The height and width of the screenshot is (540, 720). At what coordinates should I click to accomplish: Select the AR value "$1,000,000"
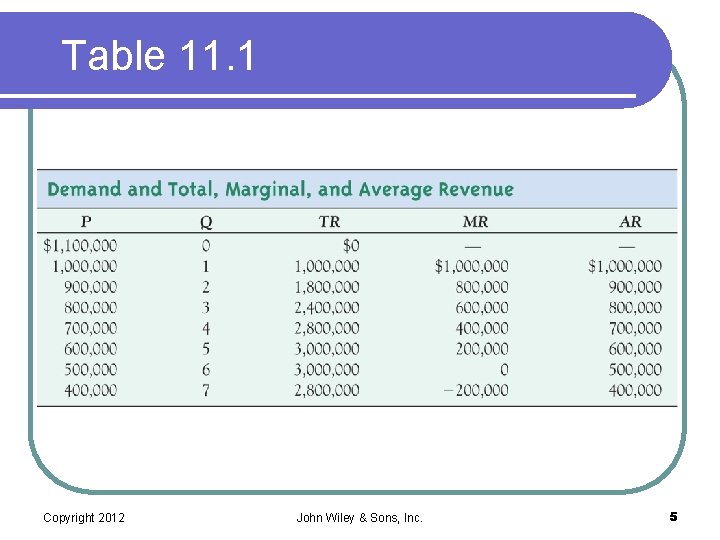(x=625, y=266)
